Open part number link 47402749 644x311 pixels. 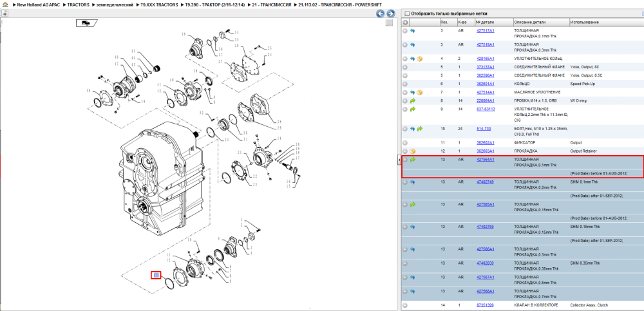pyautogui.click(x=485, y=182)
